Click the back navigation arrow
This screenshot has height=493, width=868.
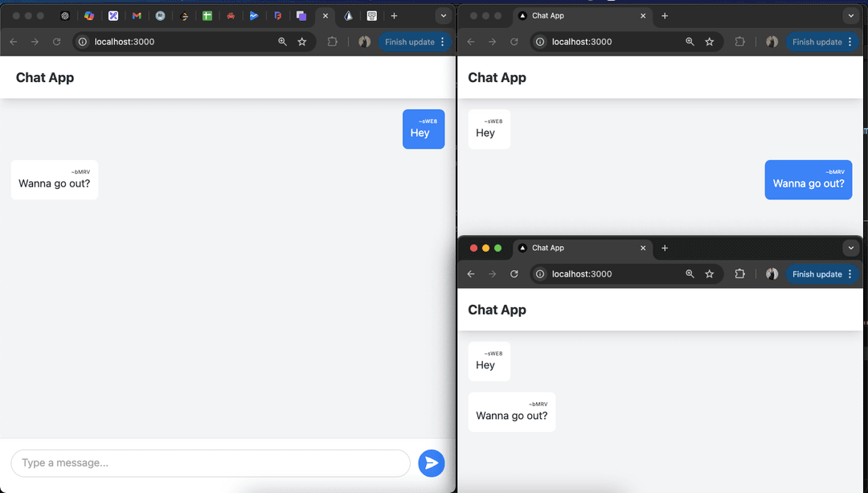(x=13, y=41)
